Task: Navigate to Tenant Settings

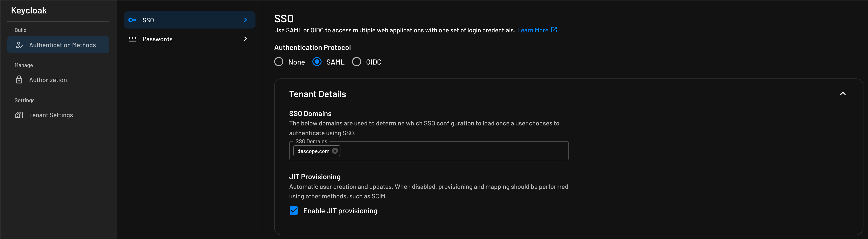Action: coord(51,115)
